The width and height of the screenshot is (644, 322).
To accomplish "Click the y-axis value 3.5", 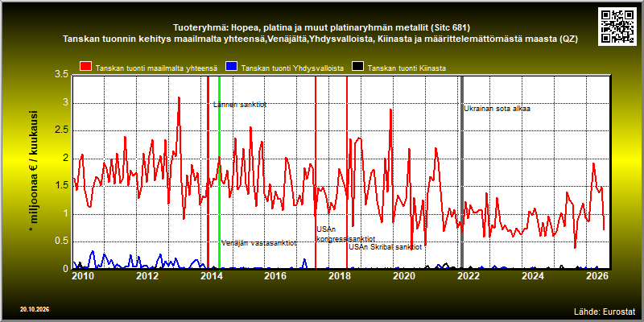I will pos(62,76).
